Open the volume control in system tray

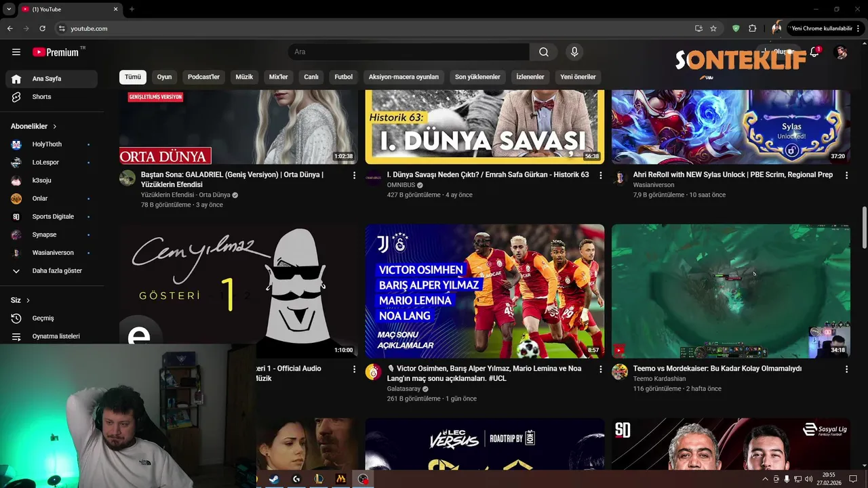809,479
